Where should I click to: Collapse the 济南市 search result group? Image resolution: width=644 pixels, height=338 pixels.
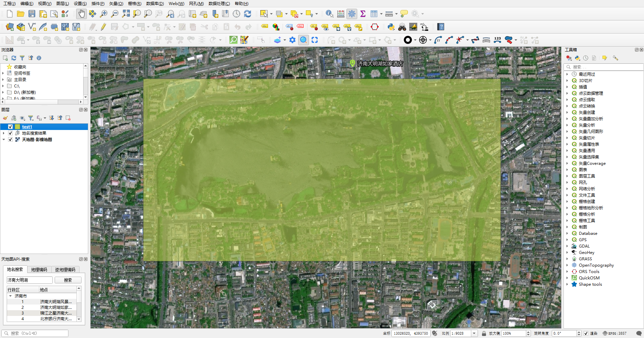tap(10, 296)
